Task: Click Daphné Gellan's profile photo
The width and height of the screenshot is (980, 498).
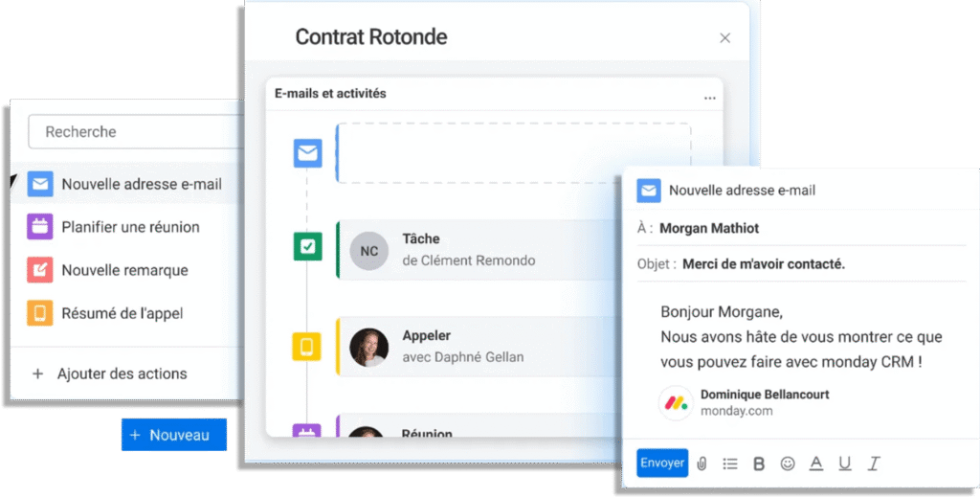Action: [368, 348]
